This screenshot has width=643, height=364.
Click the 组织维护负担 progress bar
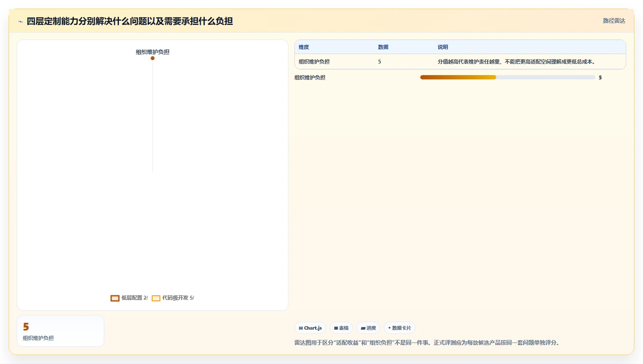[508, 77]
